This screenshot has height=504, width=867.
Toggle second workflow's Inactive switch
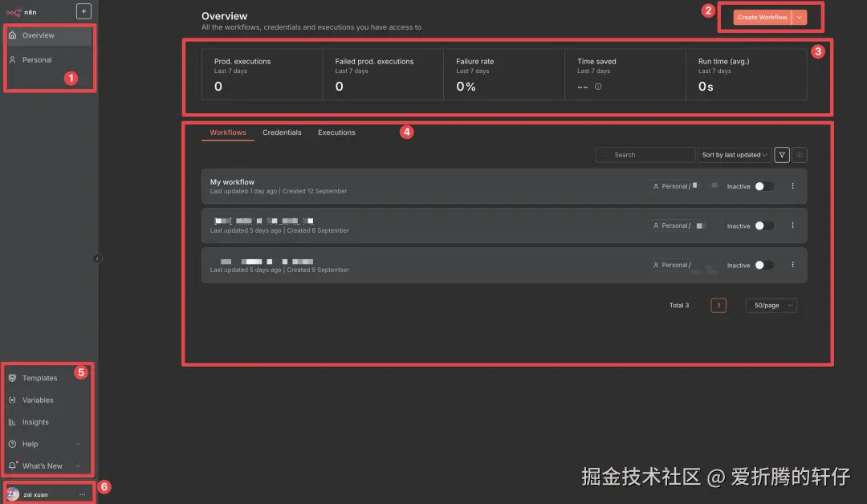tap(764, 226)
